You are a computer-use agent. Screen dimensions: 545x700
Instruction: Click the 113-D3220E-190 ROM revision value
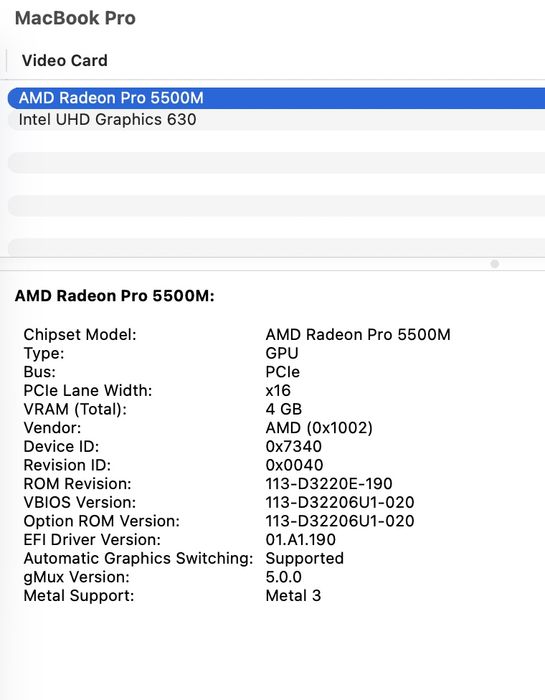click(x=329, y=484)
